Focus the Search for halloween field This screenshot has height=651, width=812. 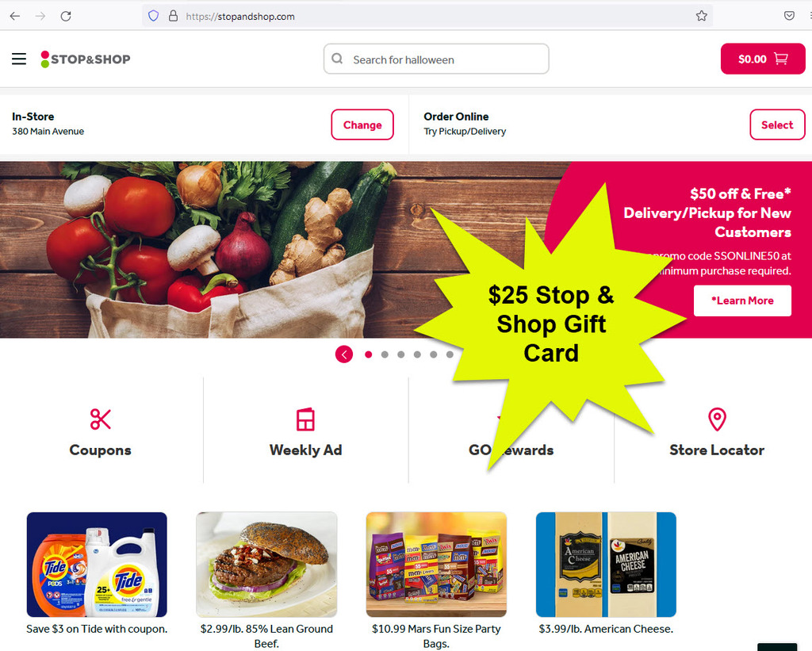436,59
